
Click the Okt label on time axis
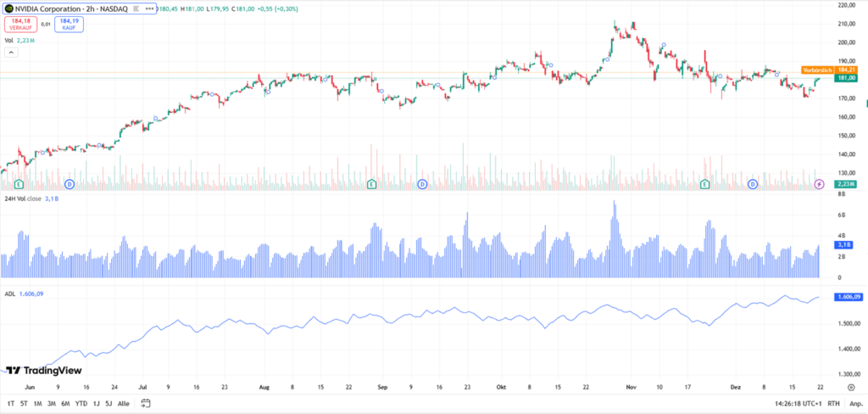coord(502,387)
